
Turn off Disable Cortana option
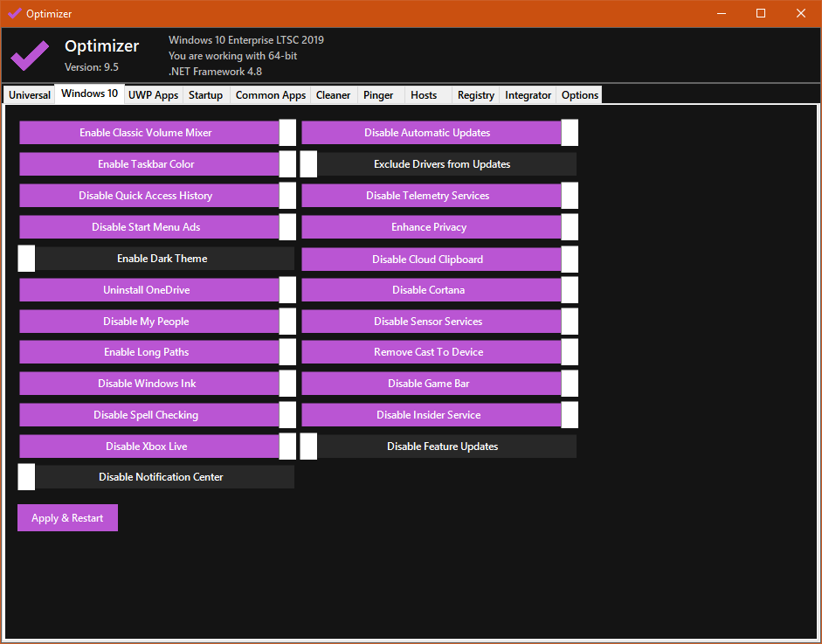439,290
